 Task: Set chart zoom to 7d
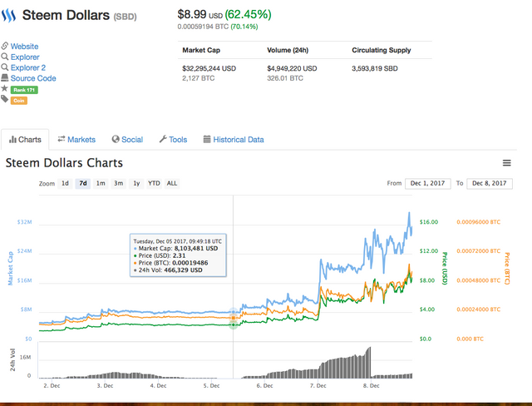pos(83,183)
